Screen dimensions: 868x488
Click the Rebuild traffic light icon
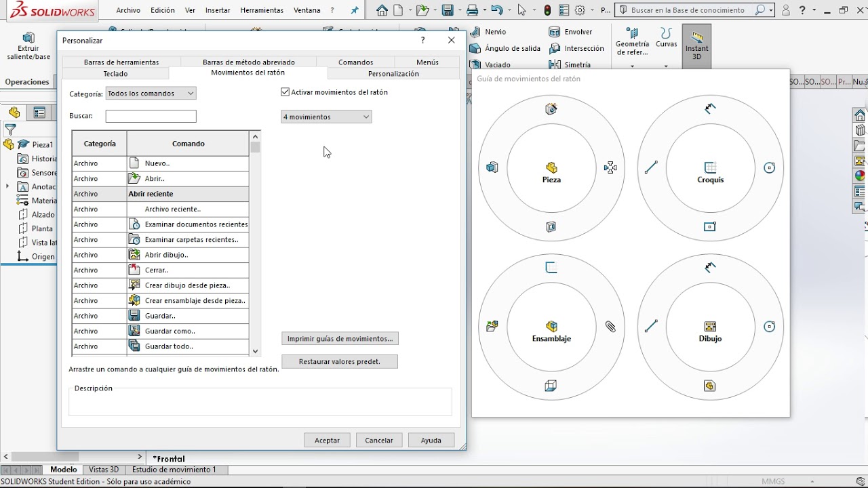click(547, 10)
